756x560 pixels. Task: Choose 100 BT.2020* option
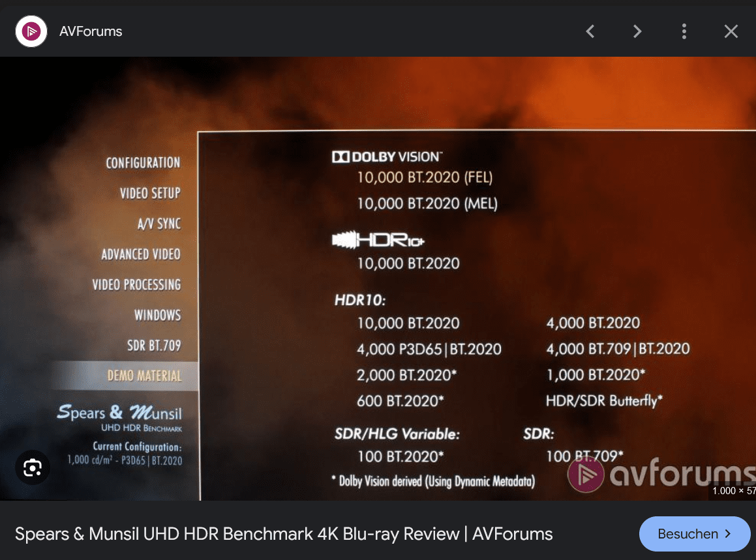(x=401, y=456)
